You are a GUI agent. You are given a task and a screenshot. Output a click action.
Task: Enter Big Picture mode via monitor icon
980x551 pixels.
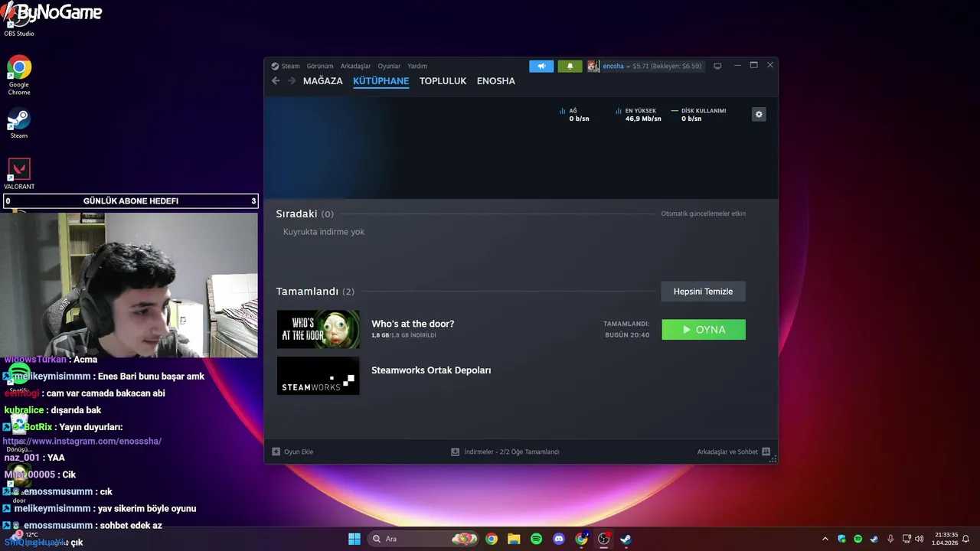pyautogui.click(x=717, y=66)
